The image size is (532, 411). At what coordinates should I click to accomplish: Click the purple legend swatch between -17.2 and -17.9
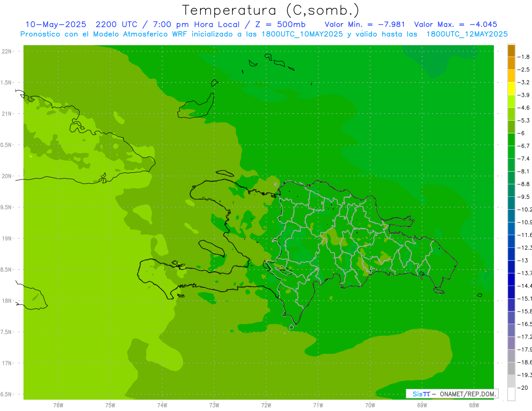pos(511,343)
